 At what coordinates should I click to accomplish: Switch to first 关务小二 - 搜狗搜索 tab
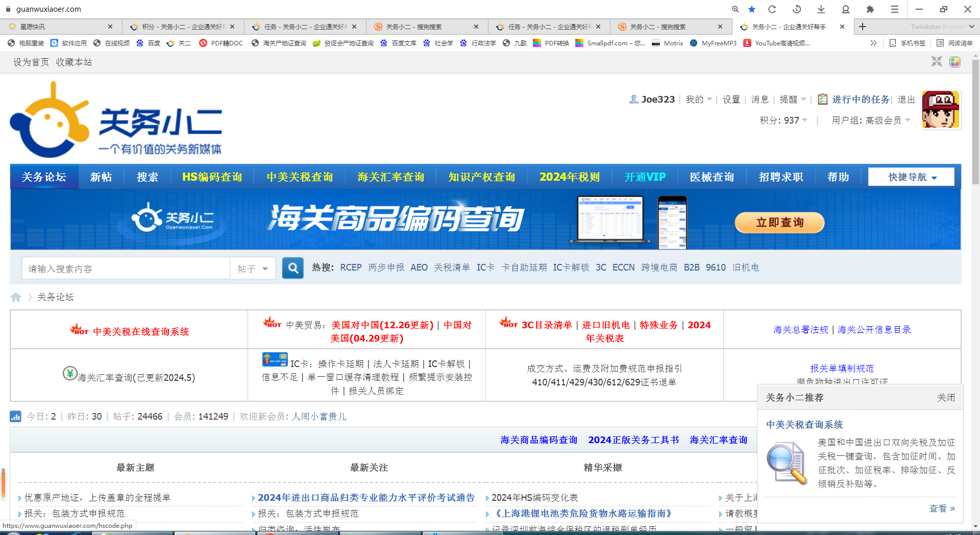coord(427,27)
